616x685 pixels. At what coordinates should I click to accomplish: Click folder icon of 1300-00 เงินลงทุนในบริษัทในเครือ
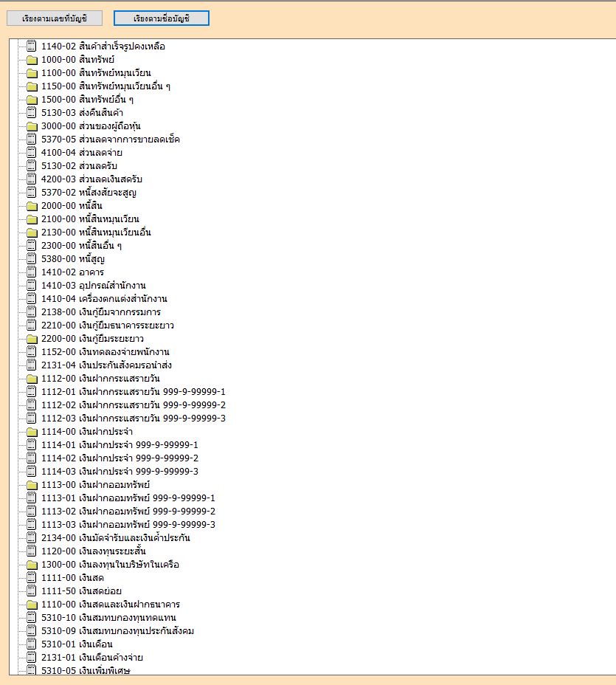click(32, 565)
